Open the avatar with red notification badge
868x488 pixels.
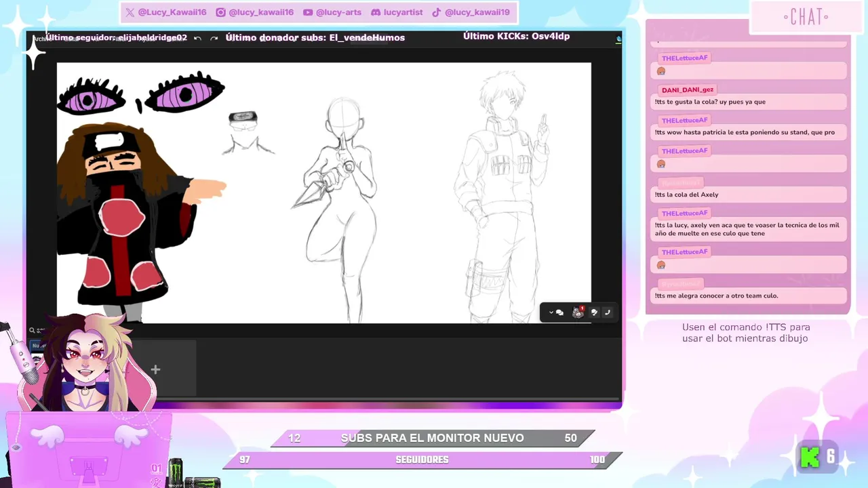pyautogui.click(x=578, y=312)
